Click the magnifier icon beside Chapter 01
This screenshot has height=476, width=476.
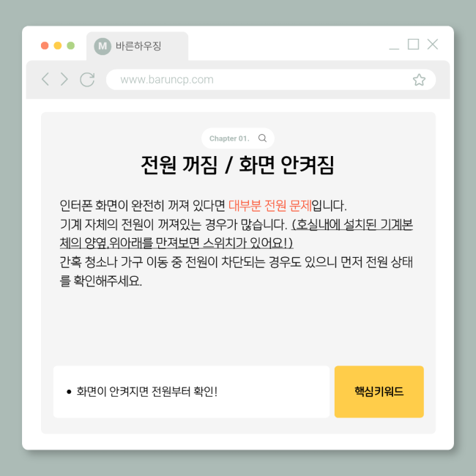point(262,138)
